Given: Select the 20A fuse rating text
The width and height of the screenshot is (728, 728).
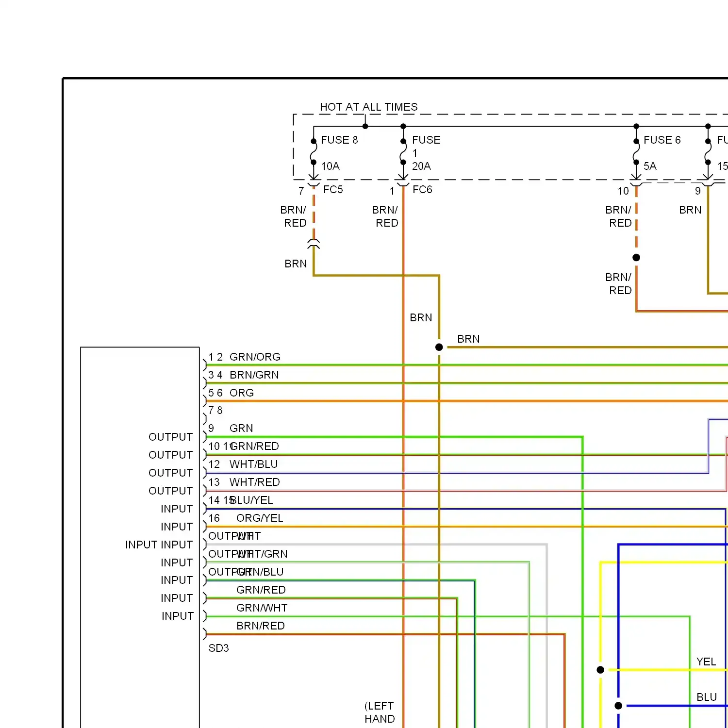Looking at the screenshot, I should (x=421, y=166).
